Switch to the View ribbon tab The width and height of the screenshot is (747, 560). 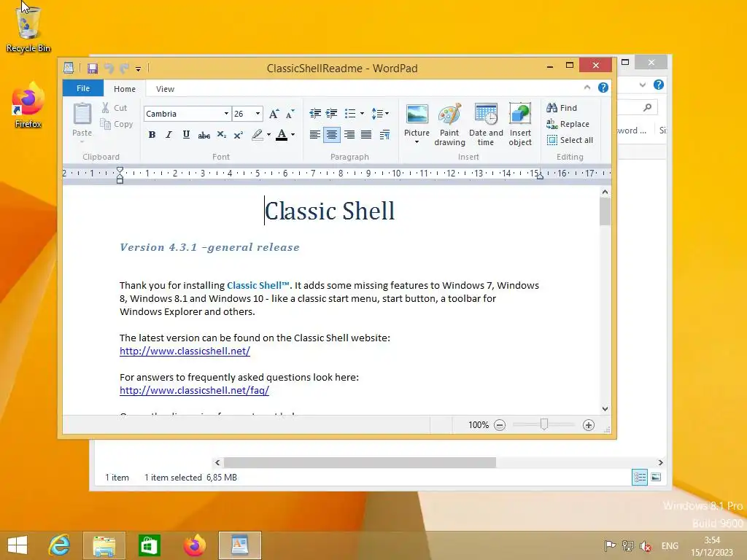[x=165, y=88]
